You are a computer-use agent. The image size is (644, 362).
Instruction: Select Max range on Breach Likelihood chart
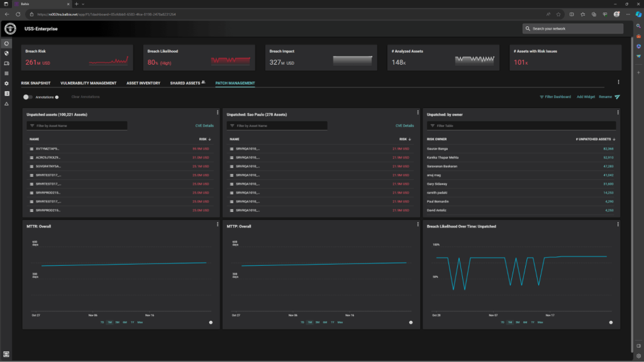540,322
